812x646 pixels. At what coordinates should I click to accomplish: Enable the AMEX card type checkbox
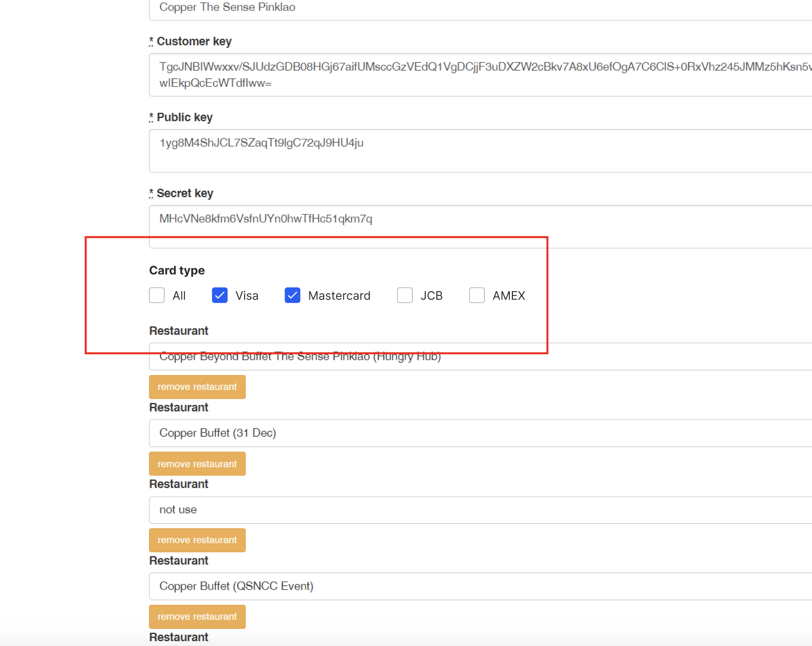[x=477, y=296]
